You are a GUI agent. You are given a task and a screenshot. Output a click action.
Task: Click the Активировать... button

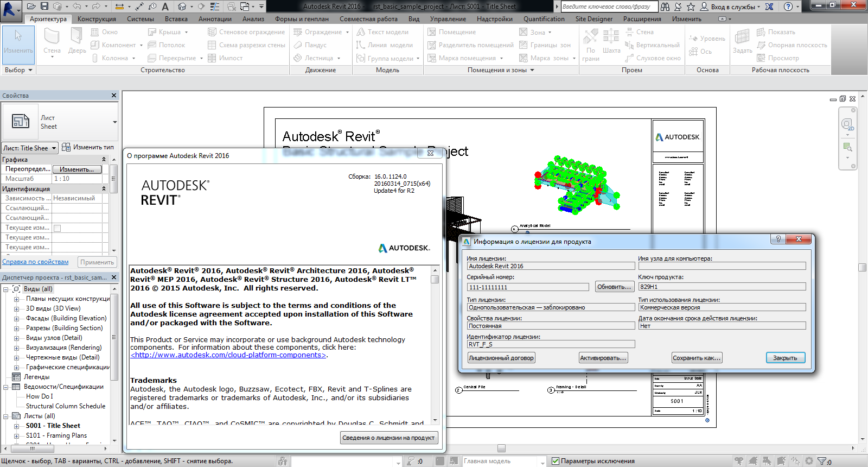(x=603, y=358)
